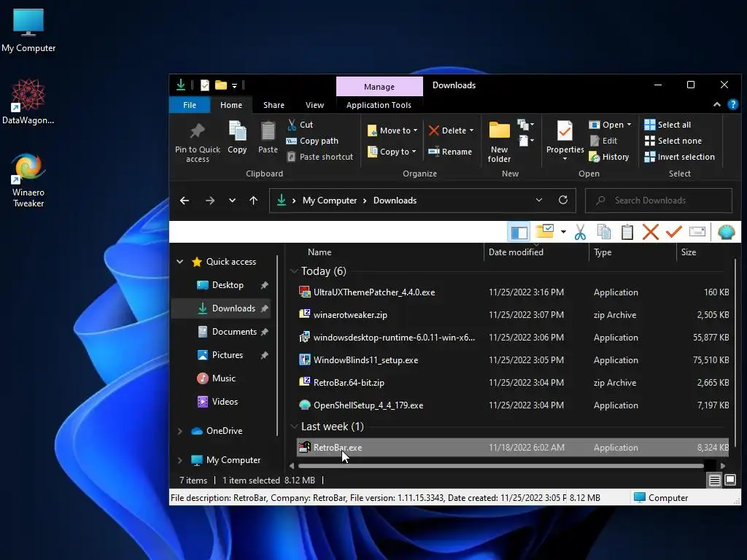
Task: Click Invert selection
Action: coord(679,157)
